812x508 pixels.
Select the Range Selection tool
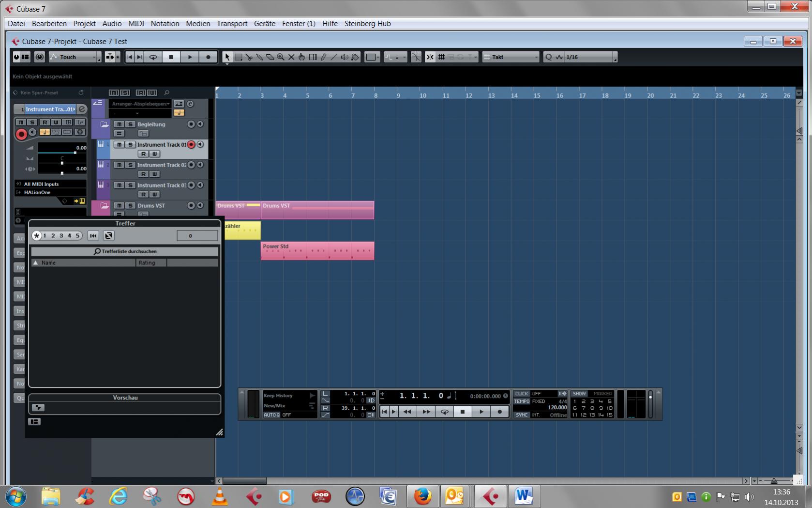pyautogui.click(x=238, y=57)
